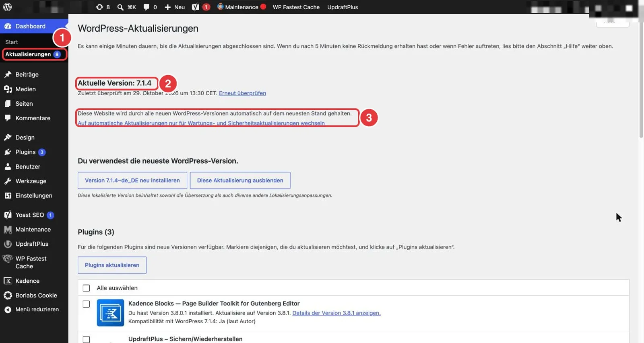This screenshot has width=644, height=343.
Task: Click the Einstellungen sliders icon
Action: pyautogui.click(x=8, y=195)
